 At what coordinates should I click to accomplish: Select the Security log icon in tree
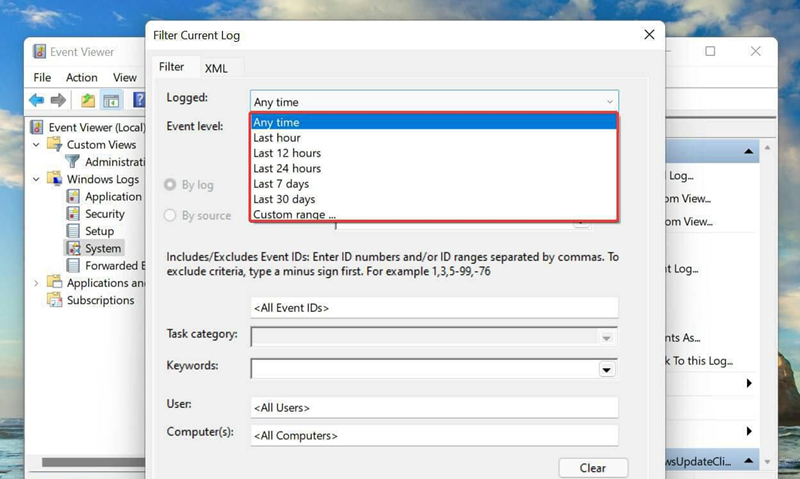pos(74,214)
